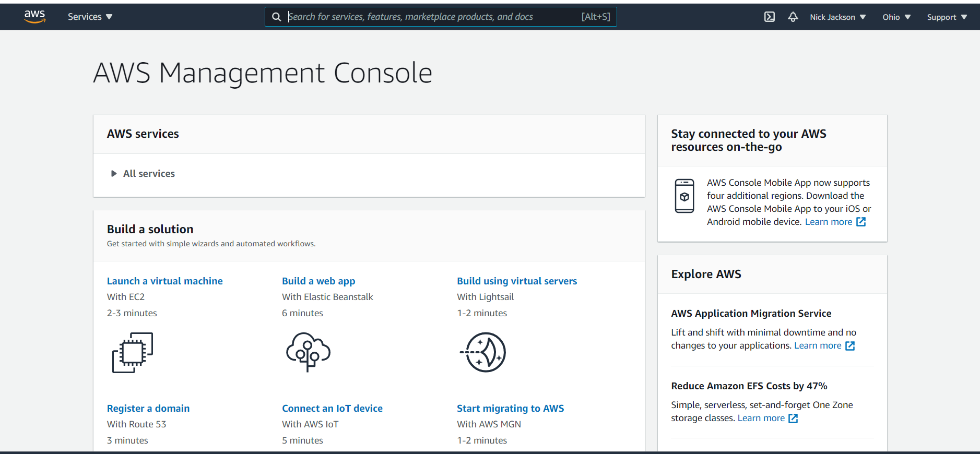Click the search magnifier icon
This screenshot has height=454, width=980.
277,17
